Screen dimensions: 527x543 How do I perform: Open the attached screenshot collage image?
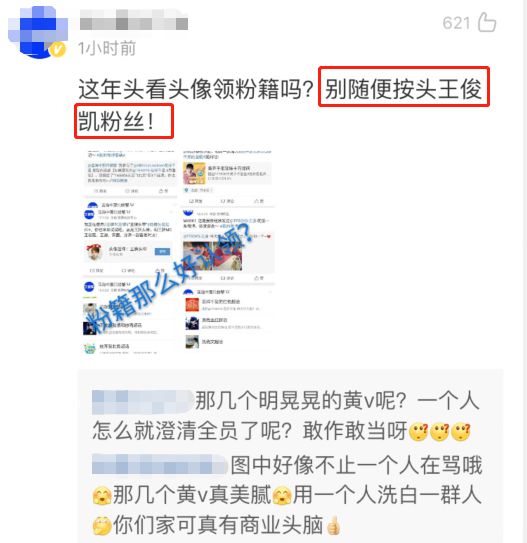178,253
